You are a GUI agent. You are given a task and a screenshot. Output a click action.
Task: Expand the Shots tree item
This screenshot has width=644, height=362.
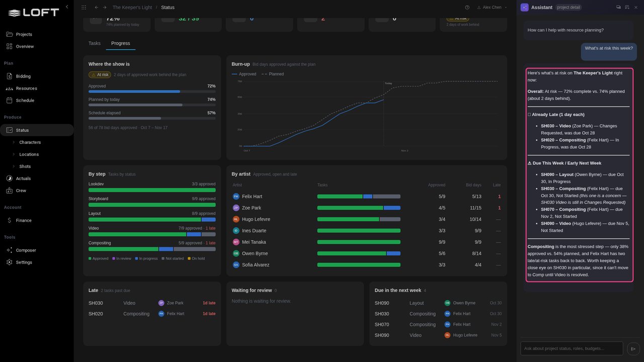click(14, 166)
